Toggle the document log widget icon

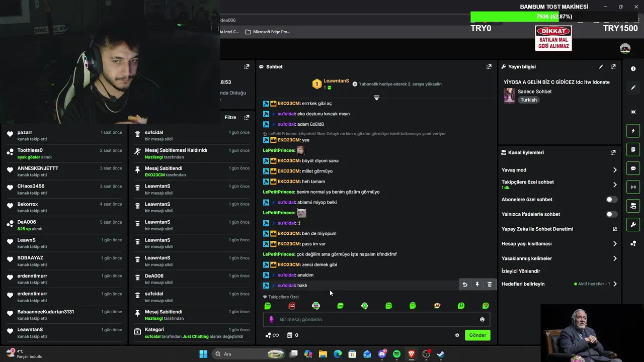(x=633, y=149)
